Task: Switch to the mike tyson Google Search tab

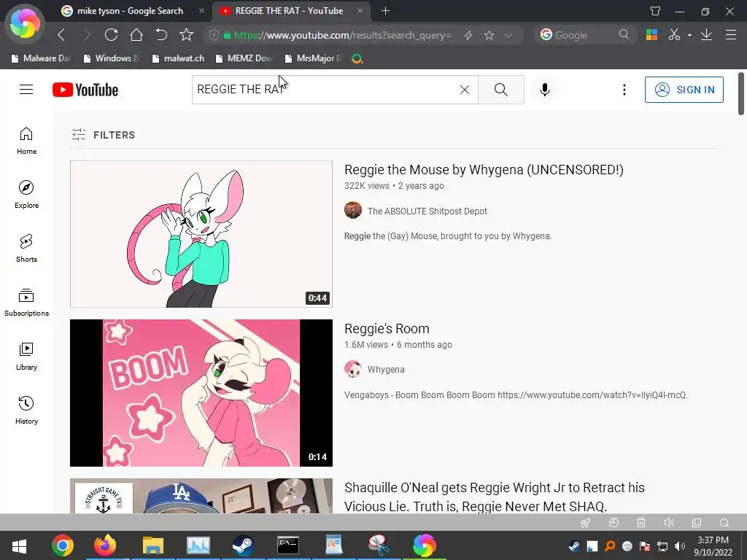Action: tap(130, 10)
